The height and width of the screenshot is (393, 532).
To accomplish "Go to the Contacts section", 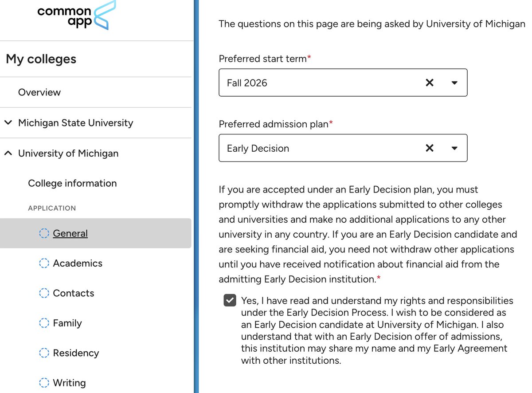I will tap(74, 293).
